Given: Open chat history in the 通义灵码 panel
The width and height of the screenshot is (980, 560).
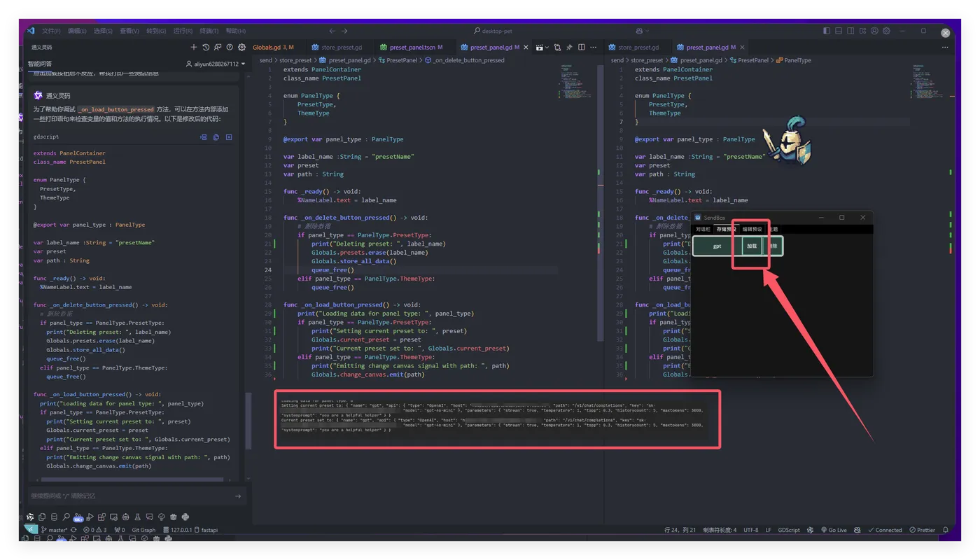Looking at the screenshot, I should [206, 48].
